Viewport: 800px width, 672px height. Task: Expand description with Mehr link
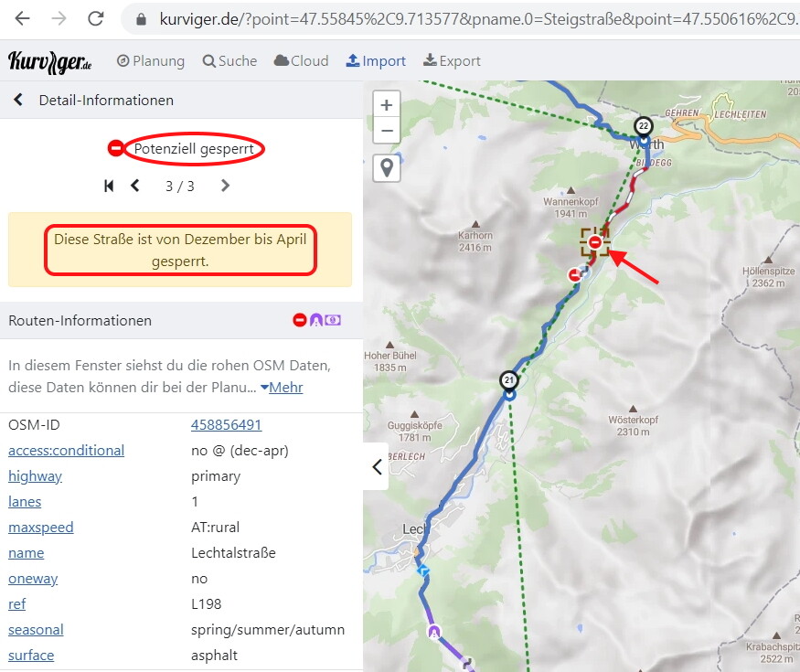282,388
